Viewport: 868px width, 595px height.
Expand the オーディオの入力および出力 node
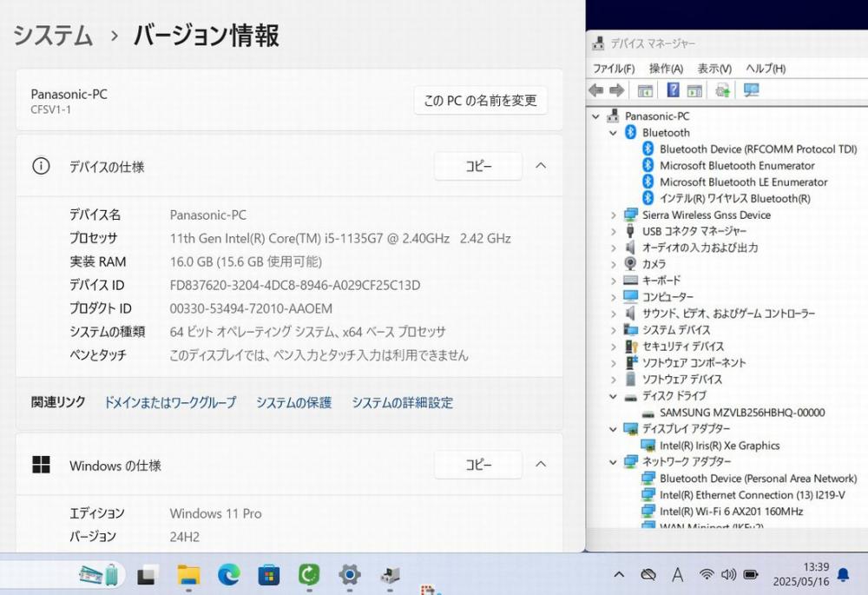pyautogui.click(x=614, y=248)
